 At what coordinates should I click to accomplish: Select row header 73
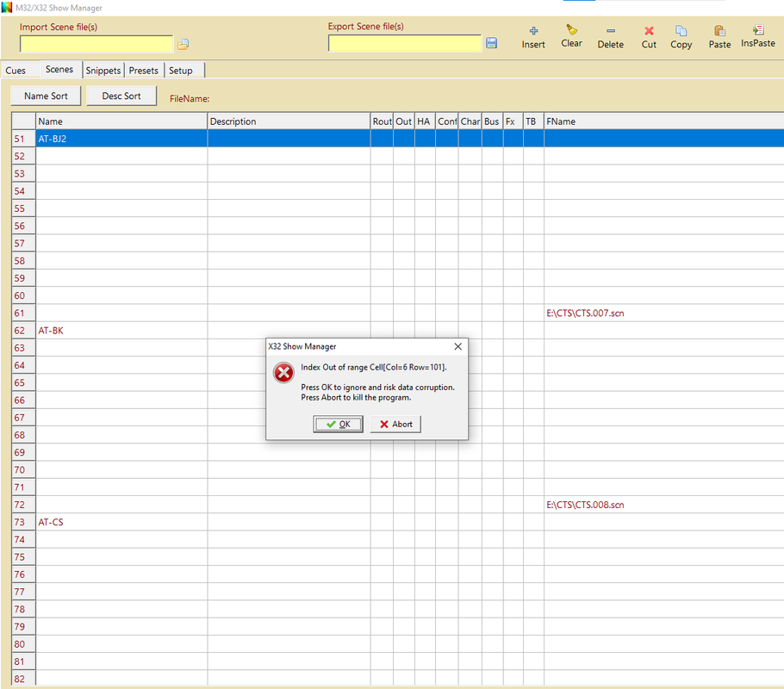coord(23,522)
